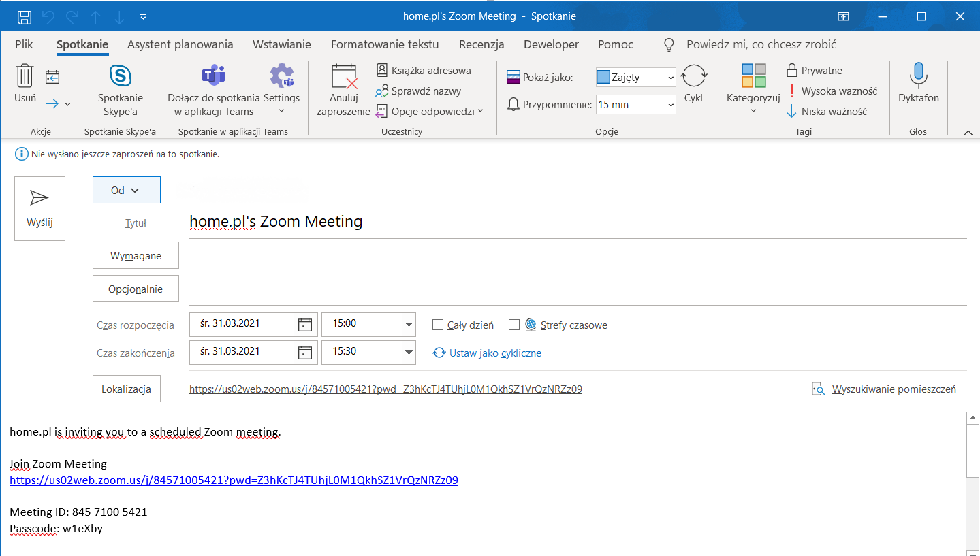Open the 15:30 end time dropdown
Screen dimensions: 980x556
click(409, 352)
